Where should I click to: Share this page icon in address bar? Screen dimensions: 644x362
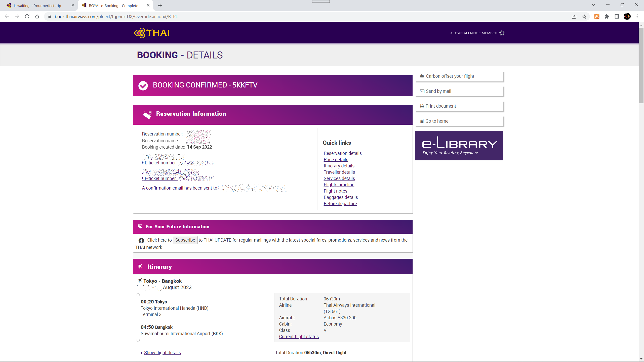574,17
